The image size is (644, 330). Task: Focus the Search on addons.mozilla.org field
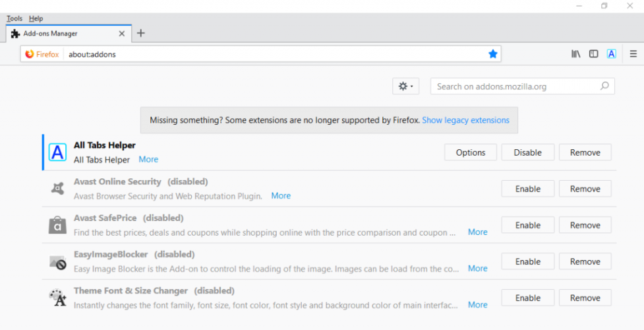[x=523, y=86]
